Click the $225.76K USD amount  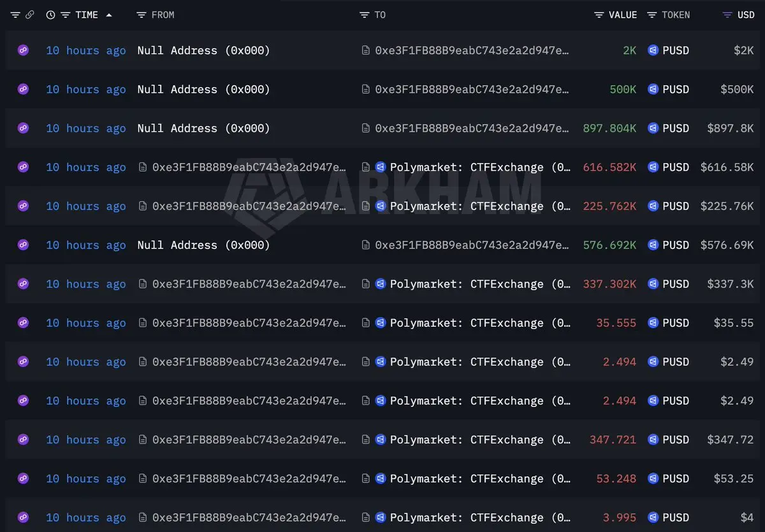(x=727, y=206)
